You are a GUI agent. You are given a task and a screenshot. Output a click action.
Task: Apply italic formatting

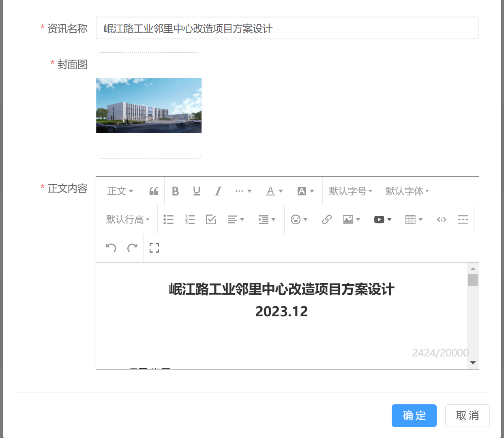(x=218, y=191)
